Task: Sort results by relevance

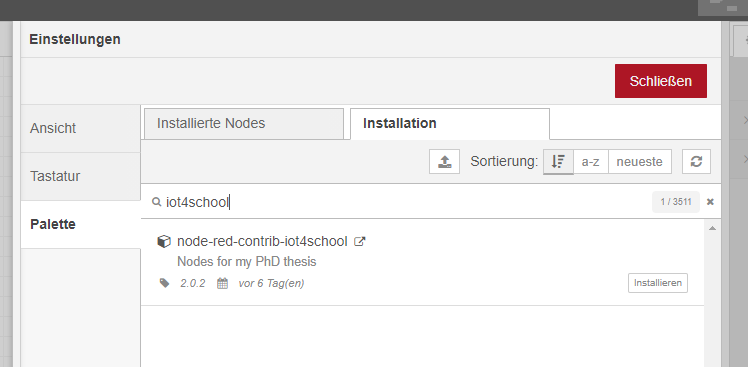Action: 558,162
